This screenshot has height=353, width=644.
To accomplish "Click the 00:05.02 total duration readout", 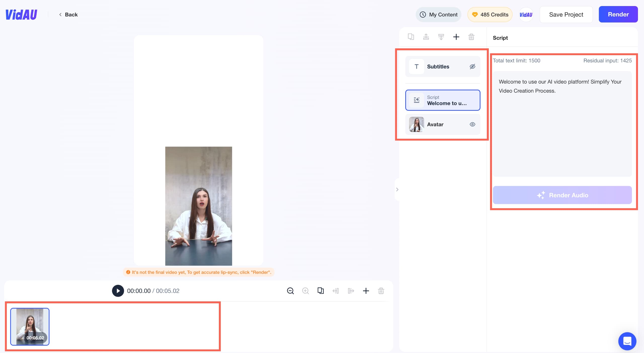I will coord(168,291).
